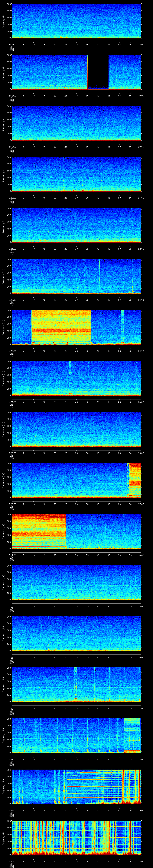Click the 24:00 end time label
The width and height of the screenshot is (153, 868).
141,351
